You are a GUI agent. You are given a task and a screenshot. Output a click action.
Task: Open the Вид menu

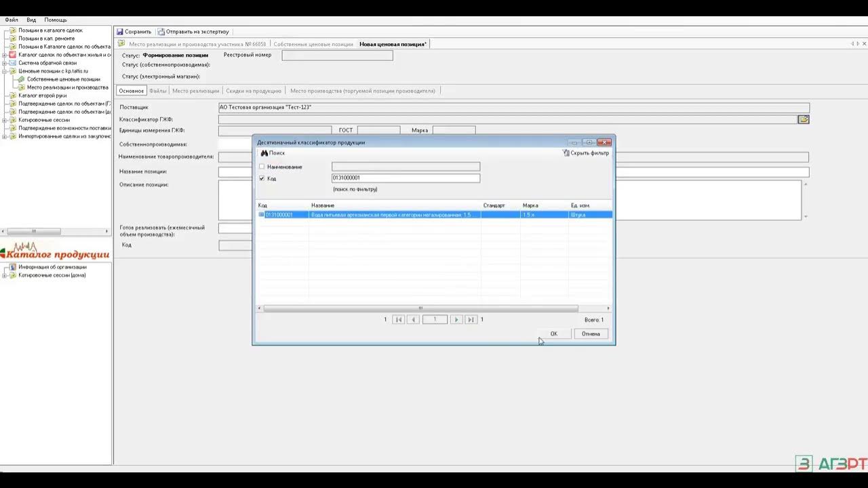point(31,20)
